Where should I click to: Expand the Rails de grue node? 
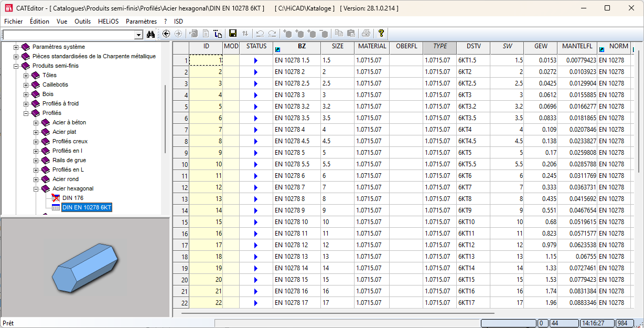pos(36,160)
